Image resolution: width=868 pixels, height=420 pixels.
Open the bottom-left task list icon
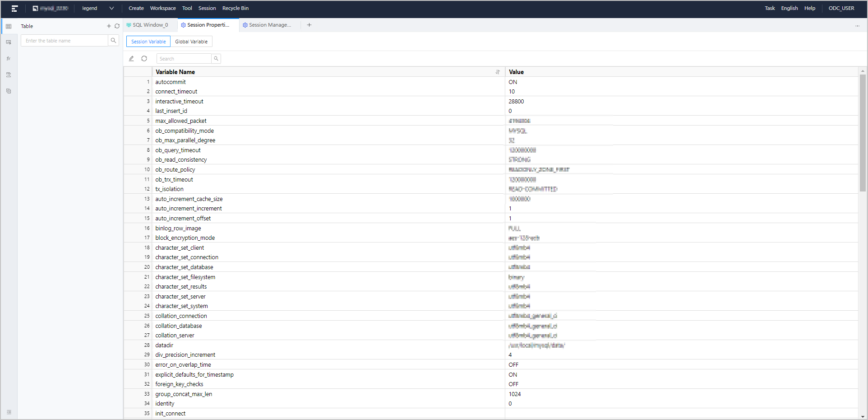[x=9, y=412]
